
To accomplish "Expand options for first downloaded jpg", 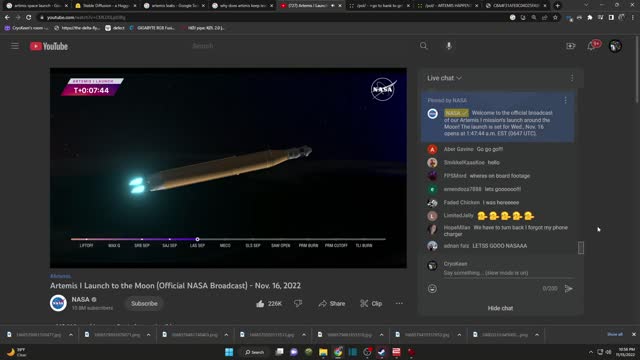I will pyautogui.click(x=71, y=335).
